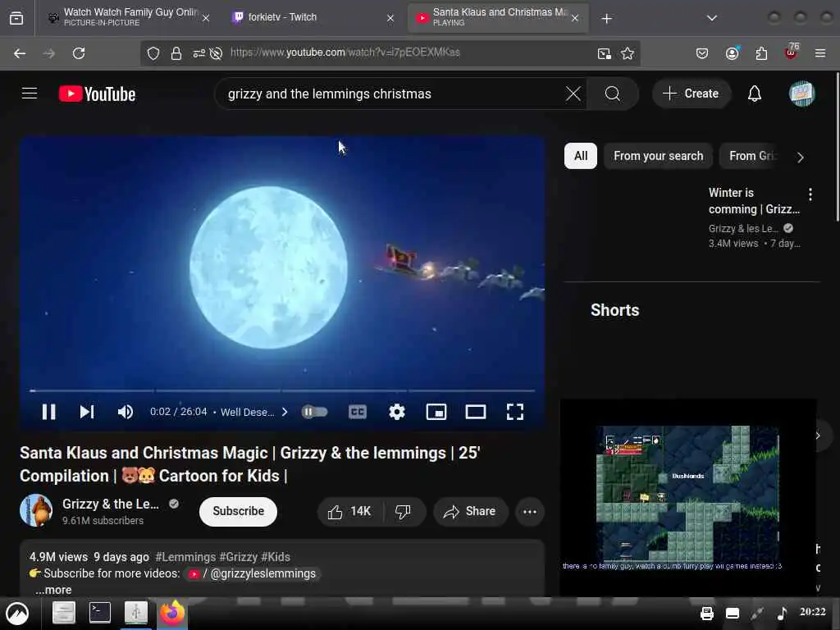The image size is (840, 630).
Task: Skip to the next video
Action: 87,412
